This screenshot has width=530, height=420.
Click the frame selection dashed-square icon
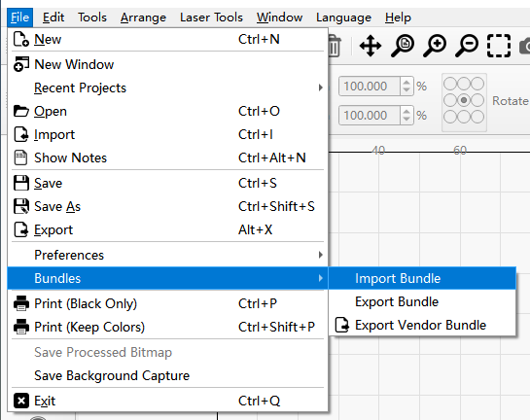click(499, 46)
